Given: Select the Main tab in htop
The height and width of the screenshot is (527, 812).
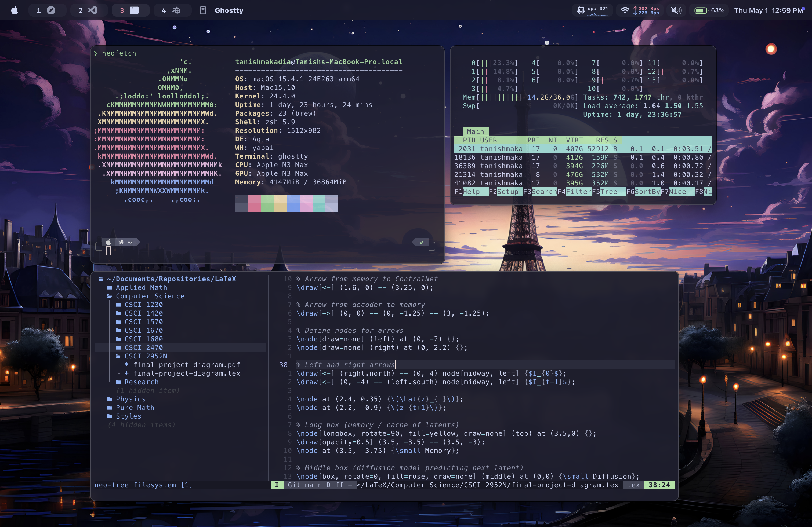Looking at the screenshot, I should point(475,131).
